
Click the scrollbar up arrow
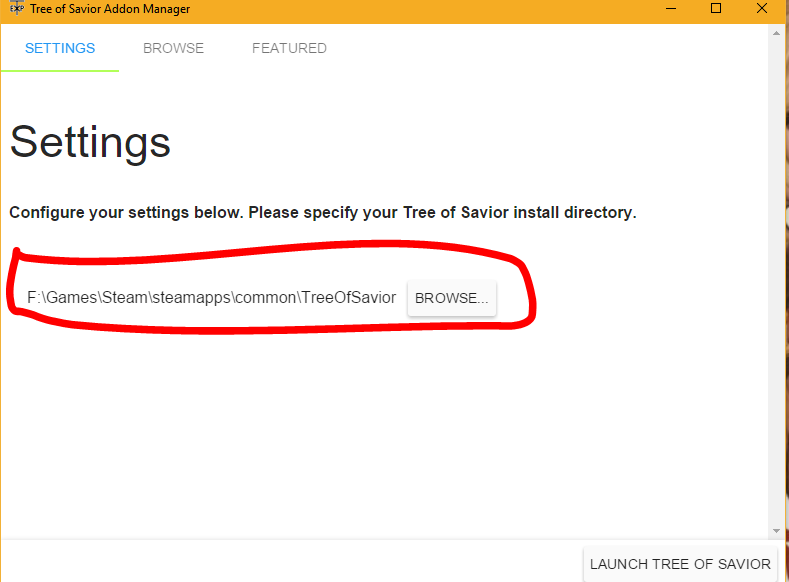point(776,33)
